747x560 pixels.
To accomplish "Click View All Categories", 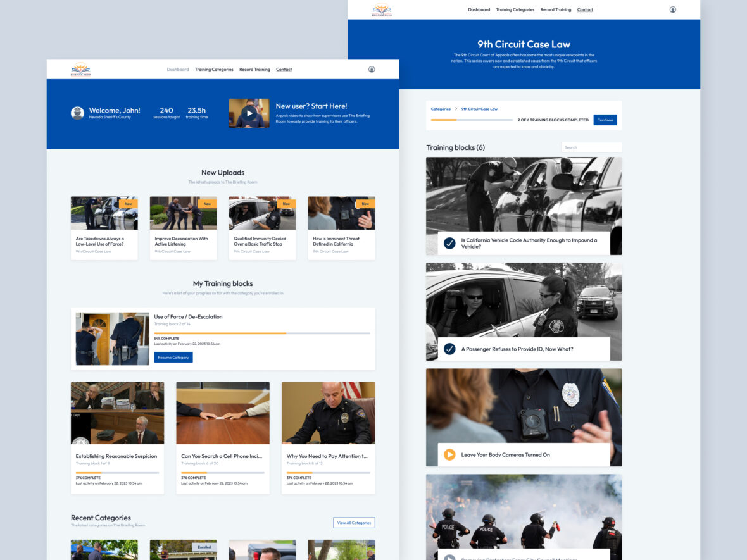I will (354, 522).
